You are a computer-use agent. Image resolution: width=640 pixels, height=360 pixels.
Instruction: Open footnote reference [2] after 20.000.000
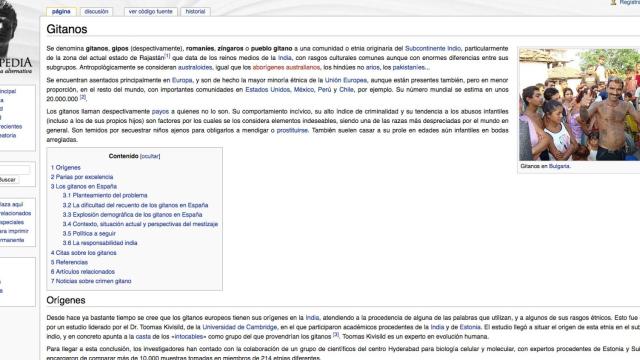click(x=83, y=97)
